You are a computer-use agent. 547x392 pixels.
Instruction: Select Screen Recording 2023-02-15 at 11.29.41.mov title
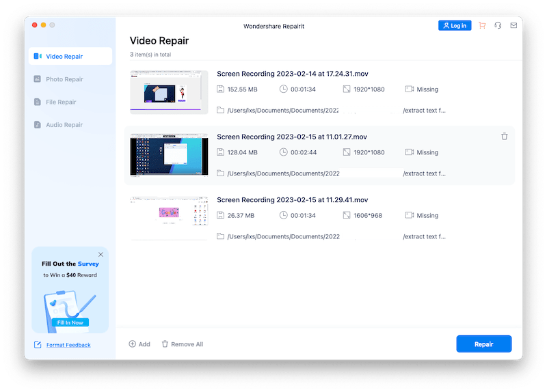293,200
